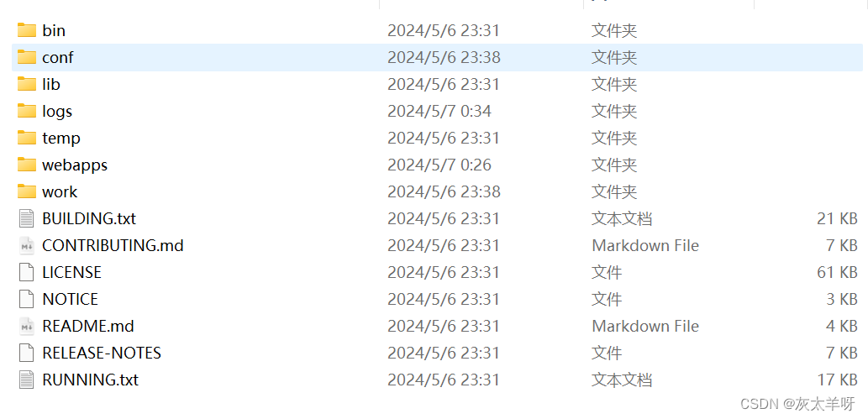The width and height of the screenshot is (868, 419).
Task: Select the LICENSE blank file icon
Action: click(27, 272)
